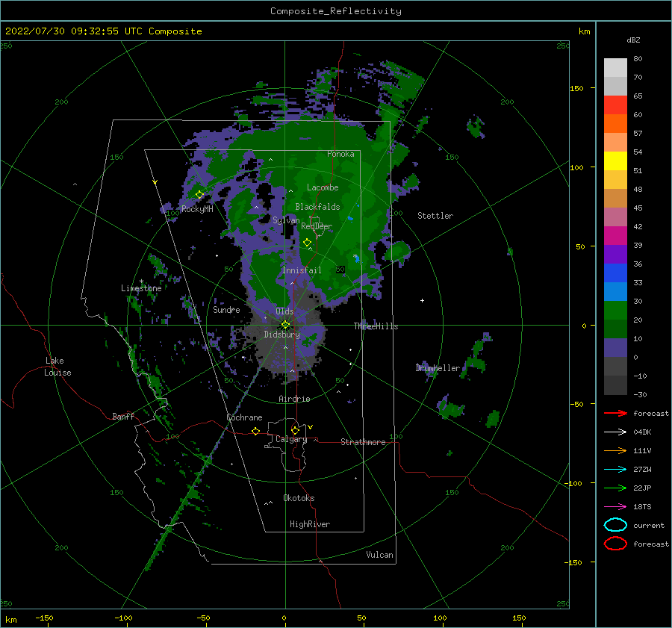The image size is (672, 628).
Task: Click the yellow 51 dBZ color swatch
Action: click(615, 161)
